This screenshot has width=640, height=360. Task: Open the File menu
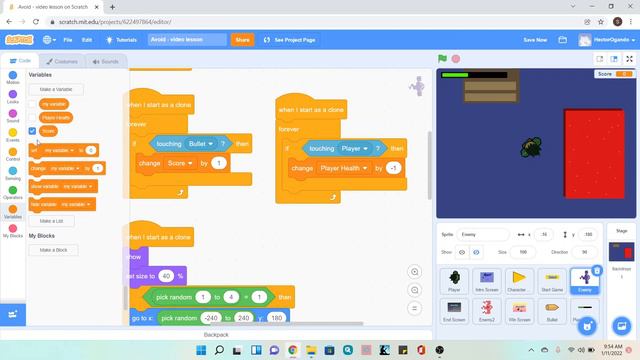tap(68, 40)
